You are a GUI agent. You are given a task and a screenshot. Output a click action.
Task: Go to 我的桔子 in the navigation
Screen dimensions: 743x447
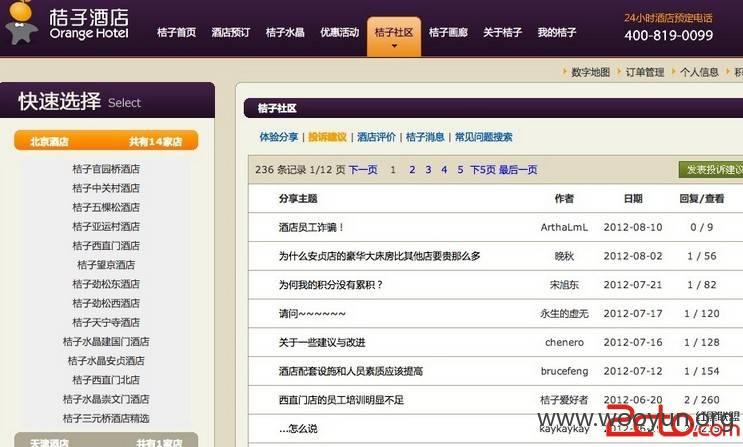pyautogui.click(x=557, y=32)
